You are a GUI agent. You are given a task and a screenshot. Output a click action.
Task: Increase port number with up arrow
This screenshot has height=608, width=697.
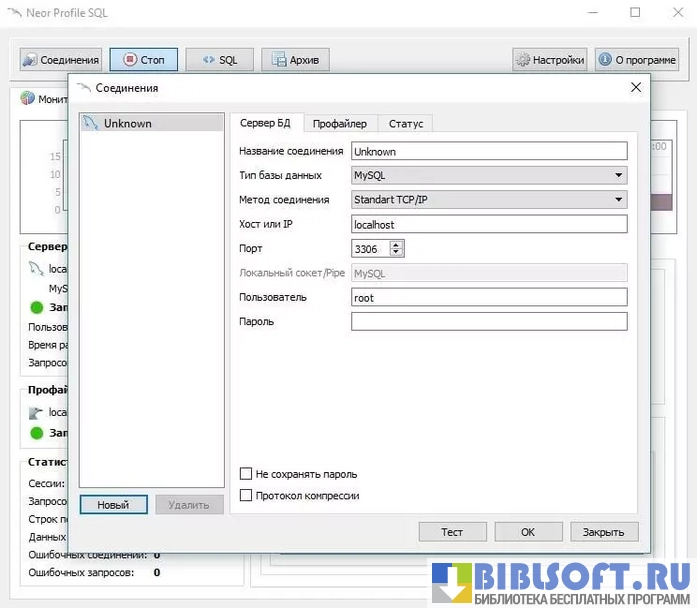pos(396,244)
